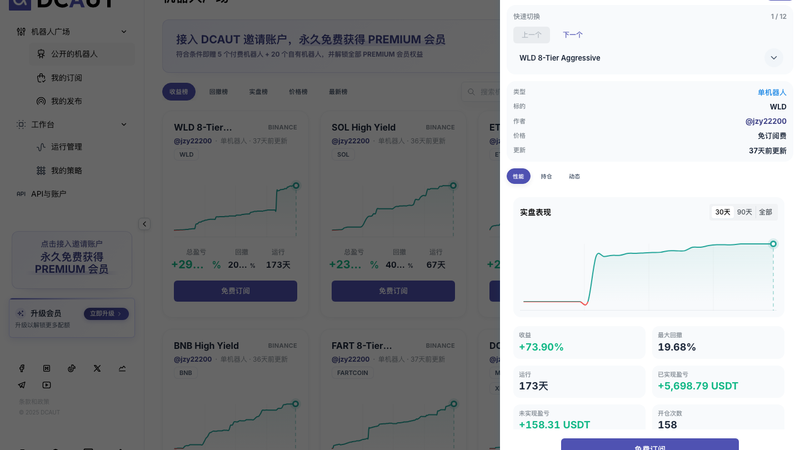
Task: Open the FART 8-Tier card title
Action: click(362, 346)
